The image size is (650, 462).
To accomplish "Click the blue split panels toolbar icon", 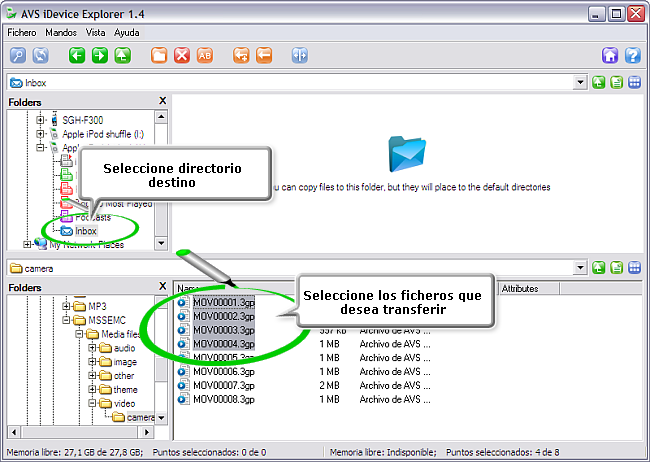I will click(x=300, y=55).
